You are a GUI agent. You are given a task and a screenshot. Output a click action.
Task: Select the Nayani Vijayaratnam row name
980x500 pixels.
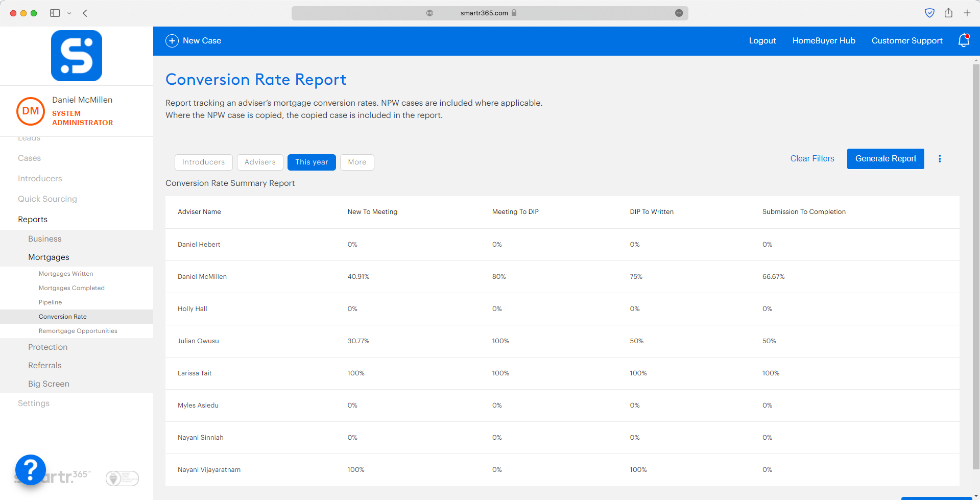tap(209, 470)
